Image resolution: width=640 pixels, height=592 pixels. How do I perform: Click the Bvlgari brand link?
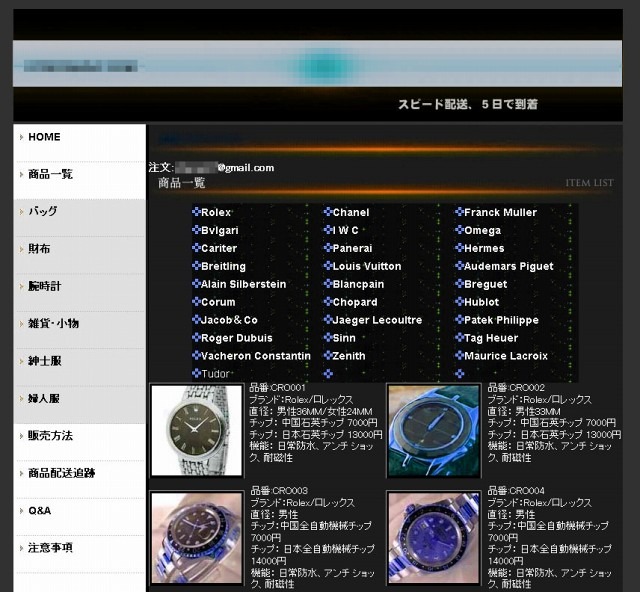(220, 230)
